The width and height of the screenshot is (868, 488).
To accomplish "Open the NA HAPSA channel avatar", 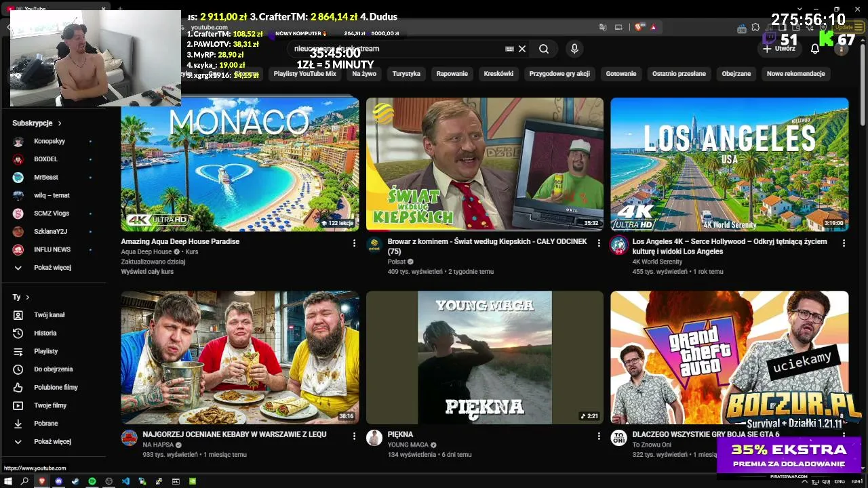I will point(130,438).
